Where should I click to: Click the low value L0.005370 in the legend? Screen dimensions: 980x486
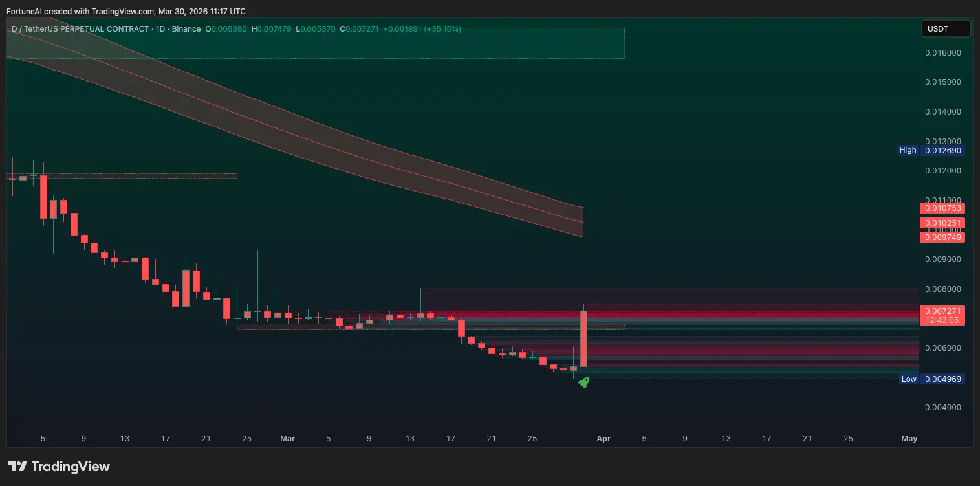[x=316, y=29]
